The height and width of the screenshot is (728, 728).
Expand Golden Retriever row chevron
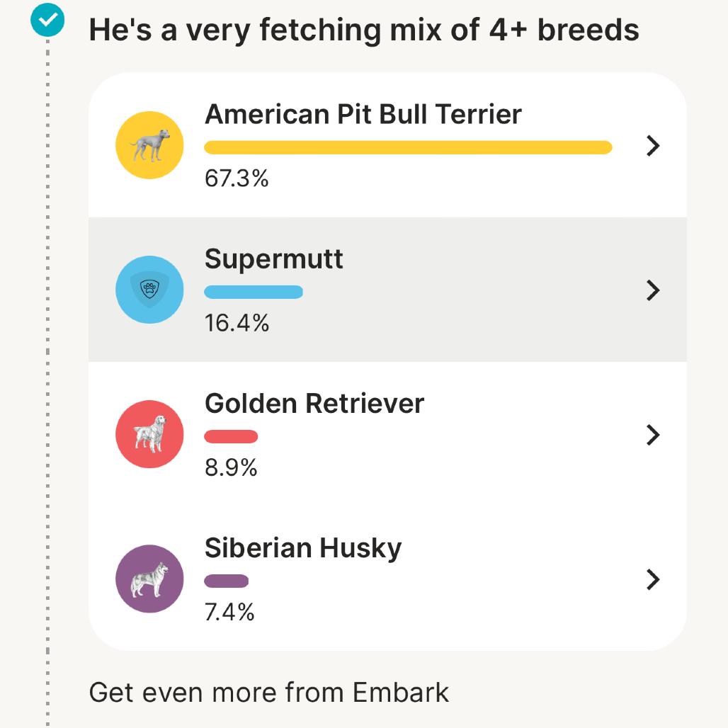point(653,435)
